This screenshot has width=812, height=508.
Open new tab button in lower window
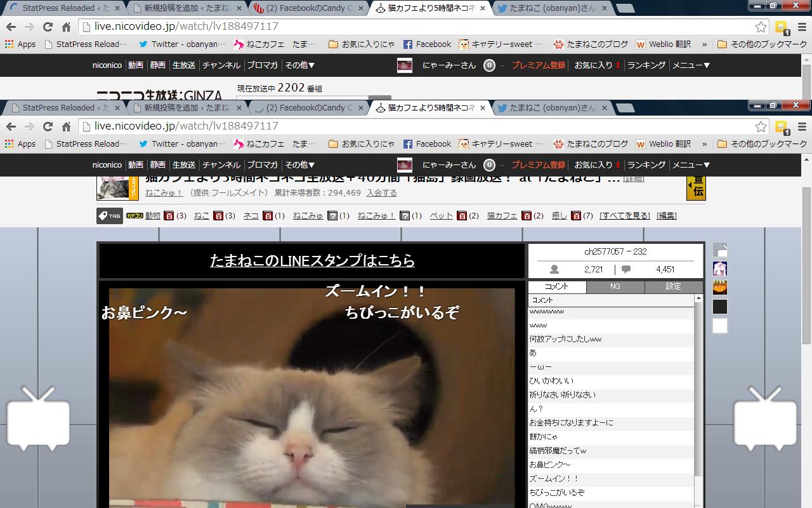pos(625,108)
